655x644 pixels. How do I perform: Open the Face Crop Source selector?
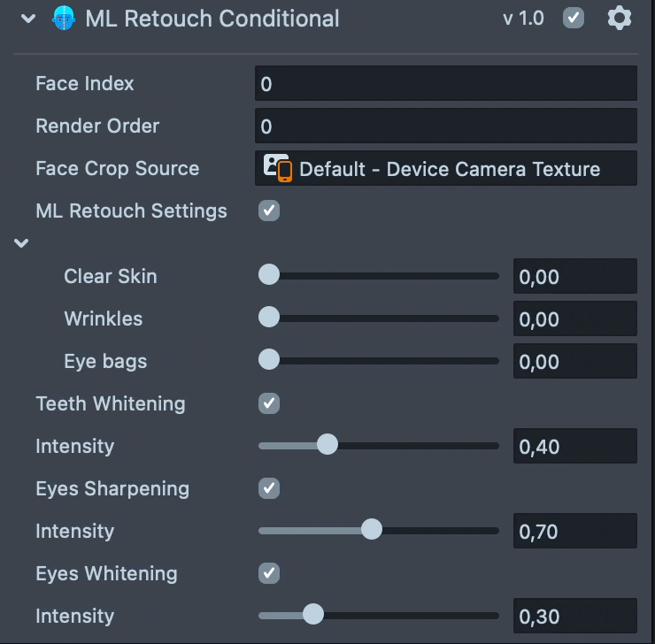click(446, 168)
